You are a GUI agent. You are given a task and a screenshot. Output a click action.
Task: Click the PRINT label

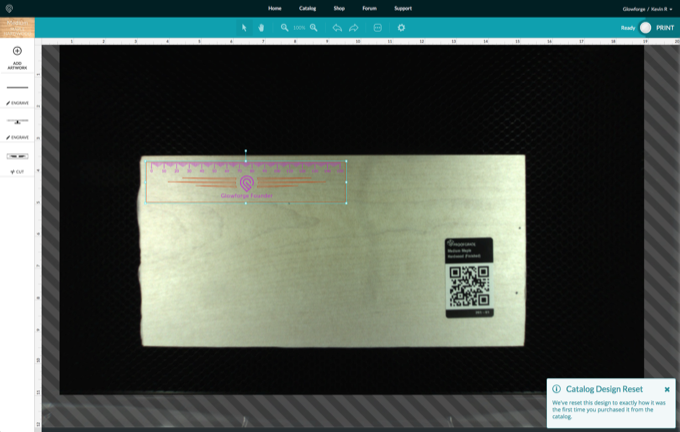665,28
